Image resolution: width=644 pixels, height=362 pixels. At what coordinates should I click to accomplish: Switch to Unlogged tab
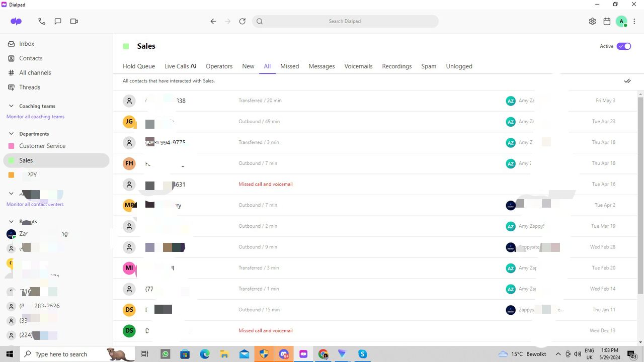click(459, 66)
